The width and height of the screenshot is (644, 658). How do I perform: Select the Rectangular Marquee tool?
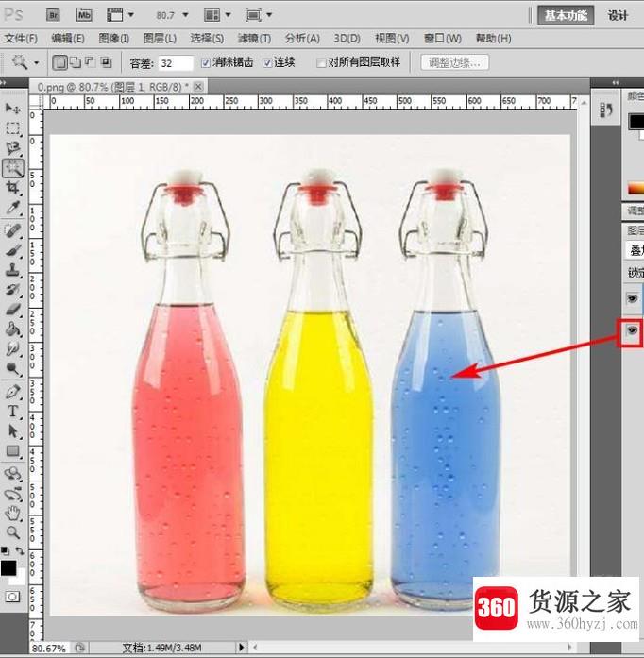click(13, 128)
